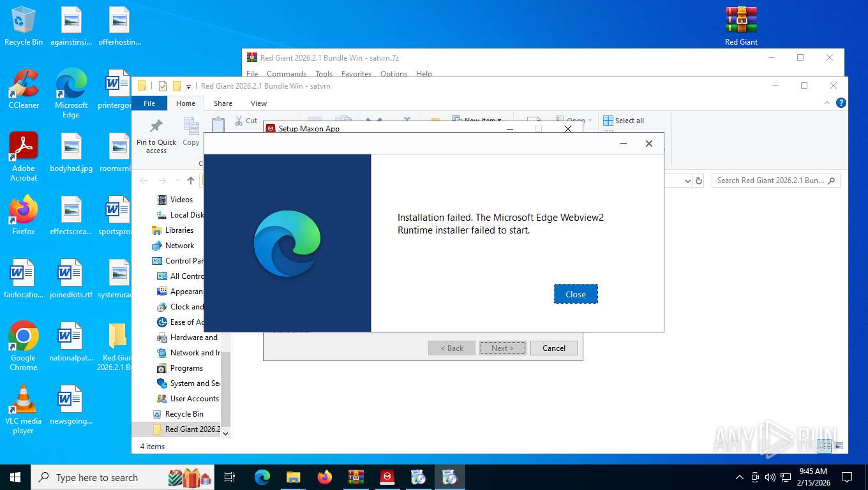Open quick access toolbar customize dropdown

click(x=189, y=86)
